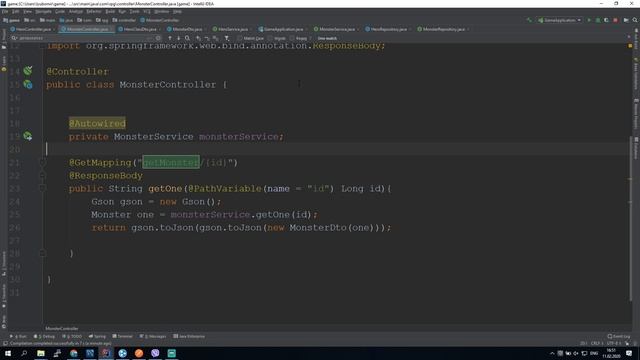Toggle the Regex checkbox in find bar
The height and width of the screenshot is (360, 640).
[292, 38]
